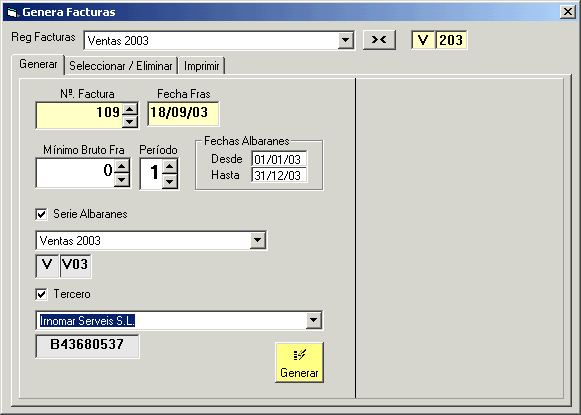Image resolution: width=581 pixels, height=415 pixels.
Task: Increase Mínimo Bruto Fra value
Action: tap(122, 166)
